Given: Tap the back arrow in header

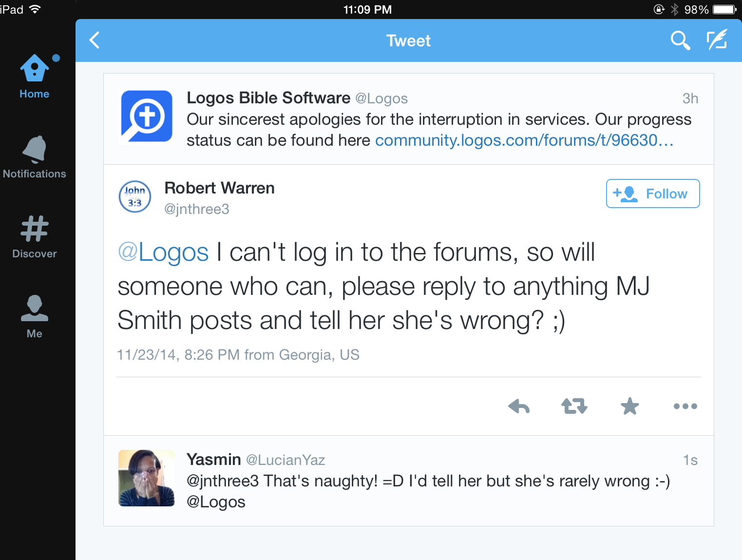Looking at the screenshot, I should pyautogui.click(x=95, y=40).
